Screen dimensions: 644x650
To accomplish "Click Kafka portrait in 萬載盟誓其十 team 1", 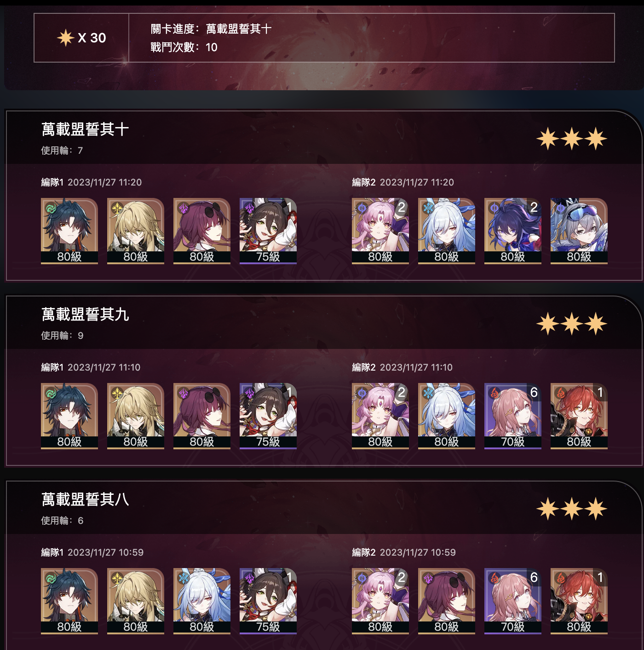I will [202, 231].
